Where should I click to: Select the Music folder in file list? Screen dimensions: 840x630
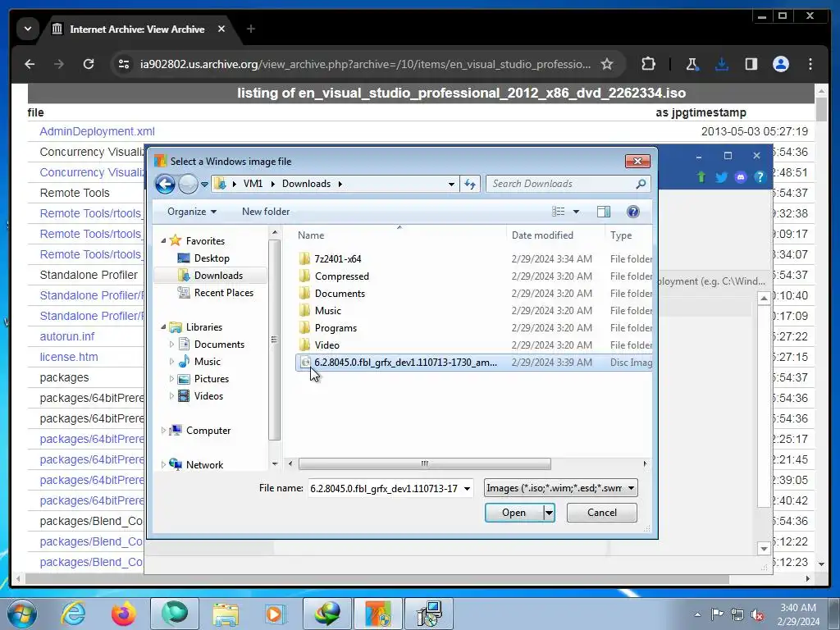[328, 311]
